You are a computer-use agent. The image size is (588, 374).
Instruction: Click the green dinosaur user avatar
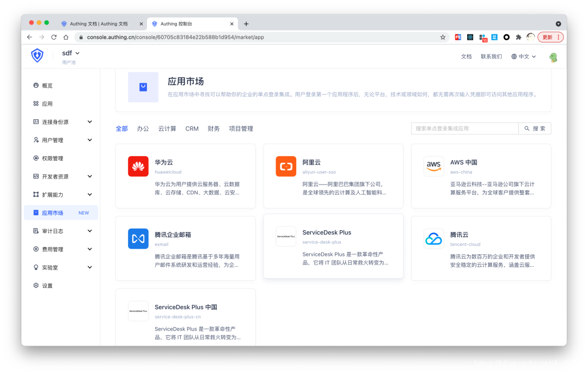tap(553, 57)
